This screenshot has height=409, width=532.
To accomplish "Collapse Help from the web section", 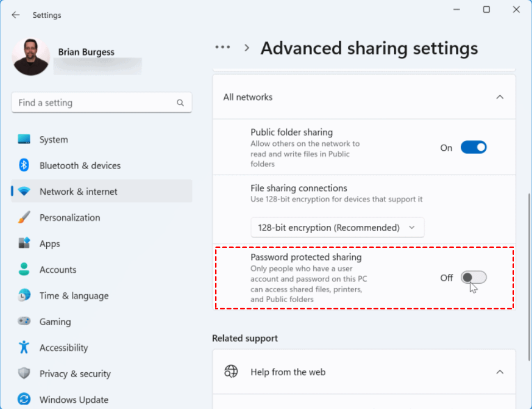I will [x=499, y=372].
